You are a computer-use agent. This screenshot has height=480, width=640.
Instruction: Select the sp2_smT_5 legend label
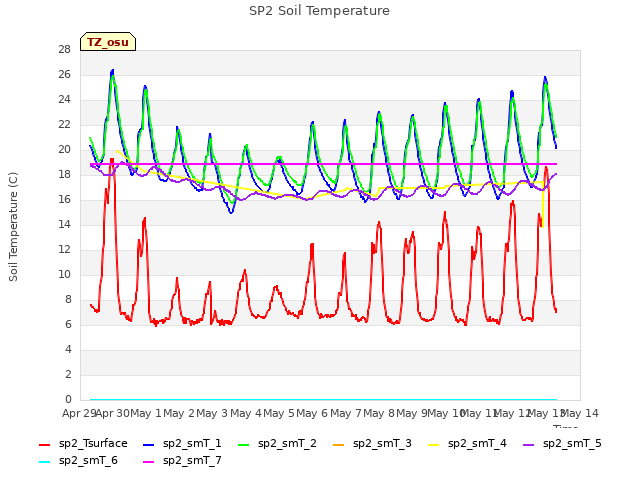click(572, 444)
